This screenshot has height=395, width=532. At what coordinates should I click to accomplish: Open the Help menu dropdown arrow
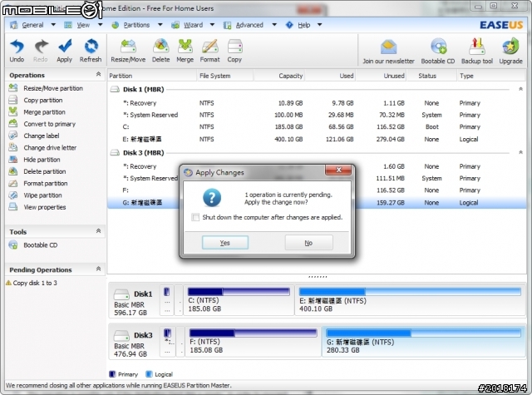coord(319,25)
